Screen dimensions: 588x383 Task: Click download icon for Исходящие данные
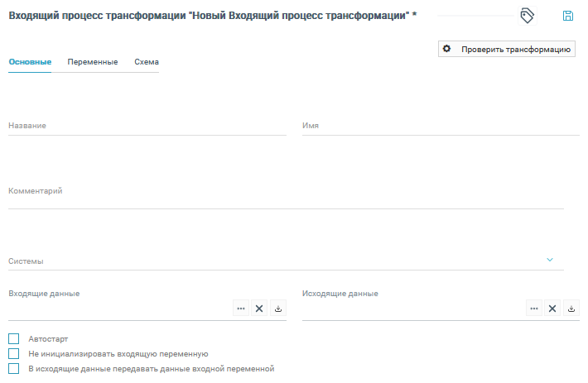coord(571,309)
